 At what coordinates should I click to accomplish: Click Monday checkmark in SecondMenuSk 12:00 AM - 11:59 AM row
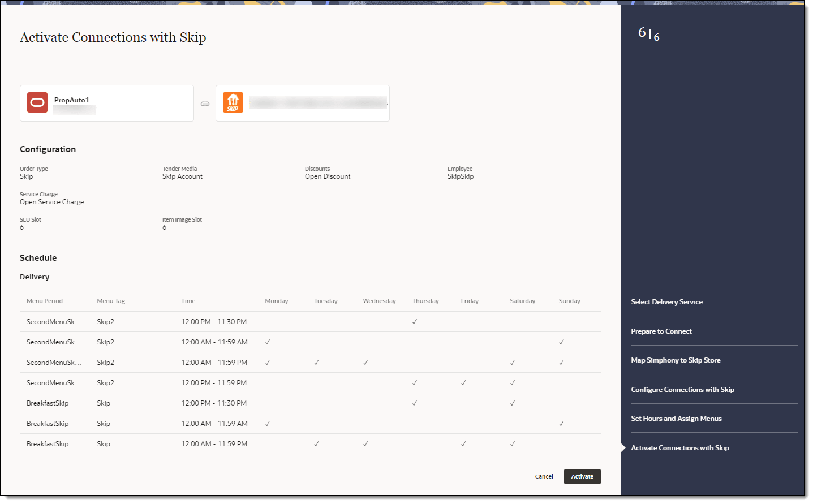pyautogui.click(x=268, y=342)
